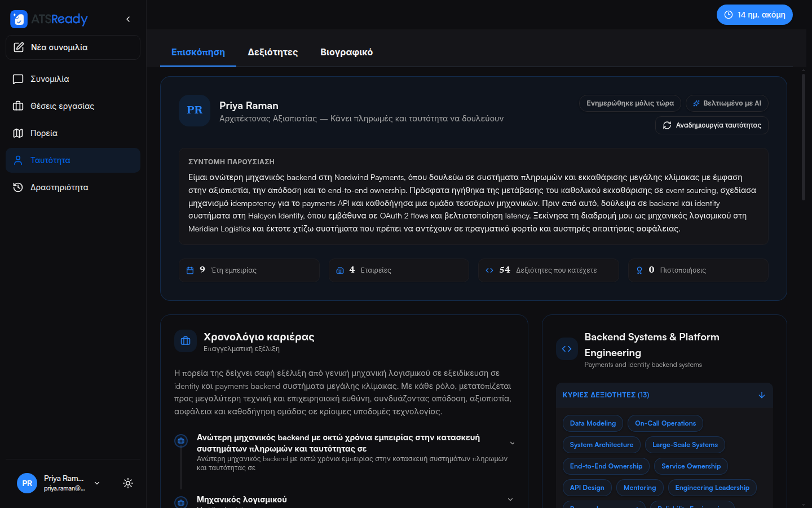
Task: Click the PR avatar in the sidebar footer
Action: [x=27, y=483]
